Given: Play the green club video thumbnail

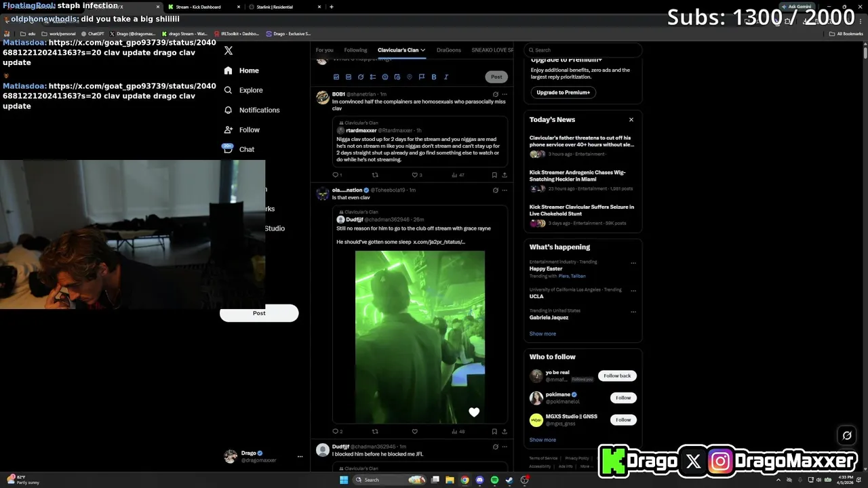Looking at the screenshot, I should [x=420, y=337].
